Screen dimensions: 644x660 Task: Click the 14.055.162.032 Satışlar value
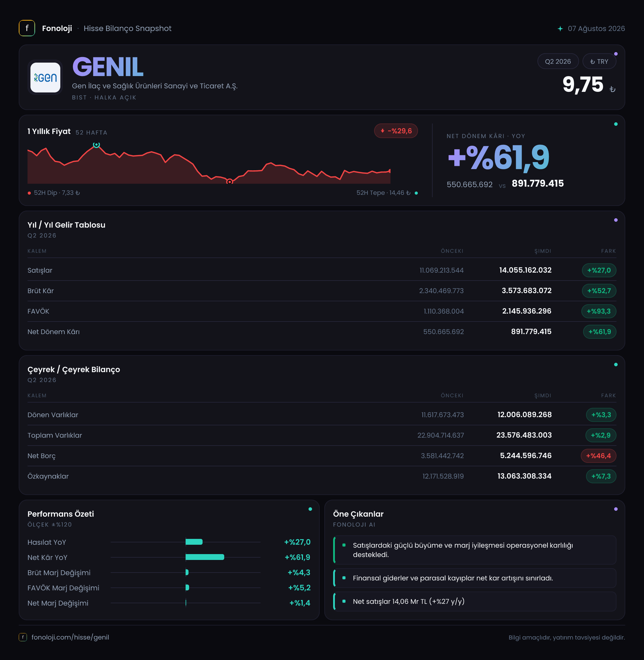[525, 270]
